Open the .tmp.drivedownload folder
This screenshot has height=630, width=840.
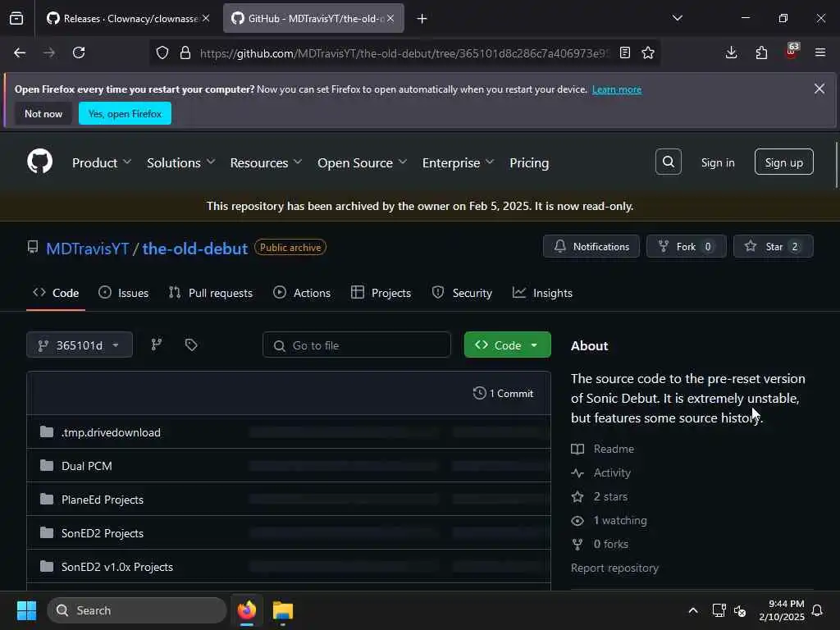[x=111, y=432]
